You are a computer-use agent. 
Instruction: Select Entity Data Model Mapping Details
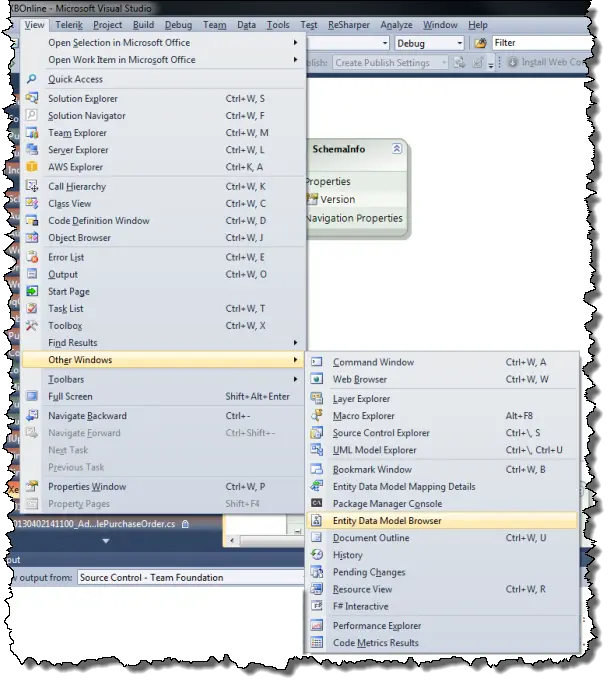442,486
